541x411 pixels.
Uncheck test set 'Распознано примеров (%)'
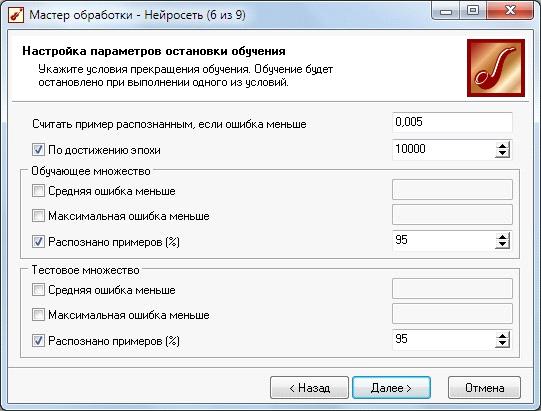pyautogui.click(x=38, y=341)
